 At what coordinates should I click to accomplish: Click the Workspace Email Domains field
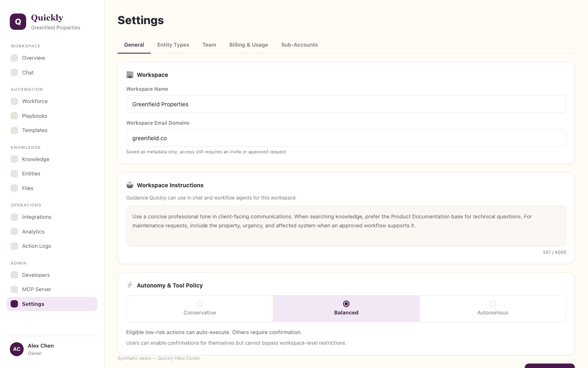pos(346,138)
